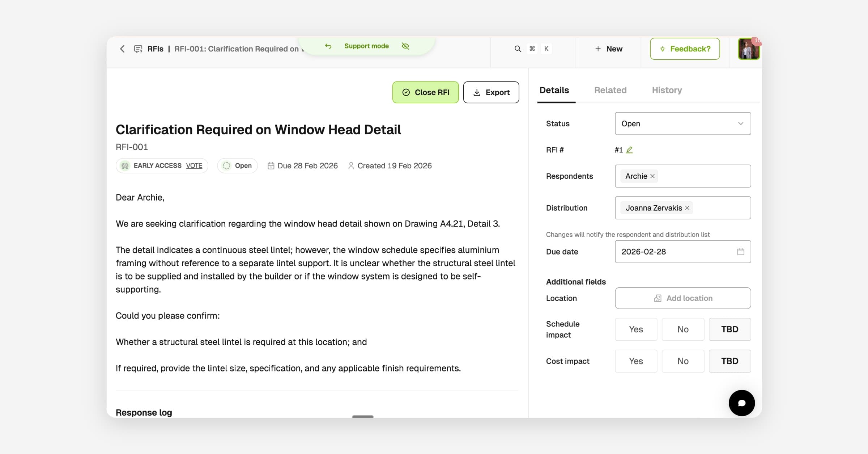Edit RFI number with pencil icon
Viewport: 868px width, 454px height.
click(x=629, y=150)
